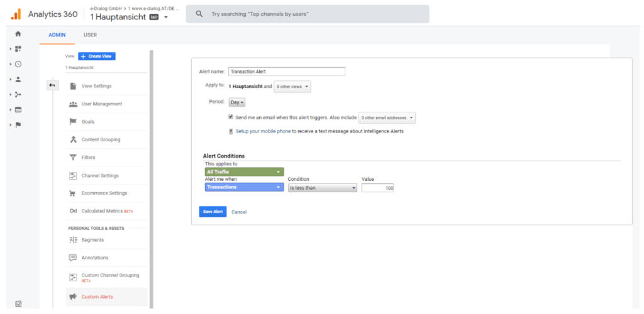The height and width of the screenshot is (314, 644).
Task: Open the Audience person icon in sidebar
Action: (x=18, y=79)
